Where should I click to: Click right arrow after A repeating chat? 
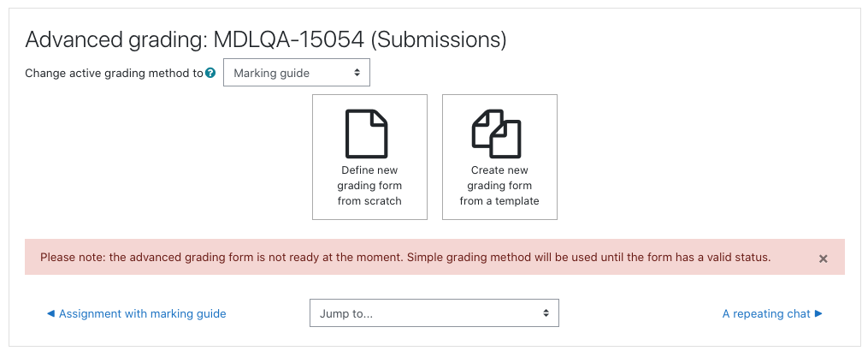point(818,314)
